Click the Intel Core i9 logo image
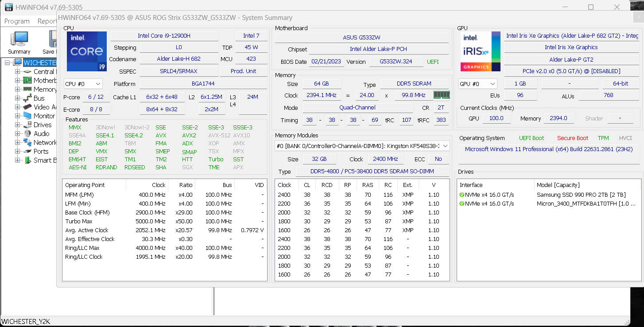The width and height of the screenshot is (644, 327). point(87,51)
